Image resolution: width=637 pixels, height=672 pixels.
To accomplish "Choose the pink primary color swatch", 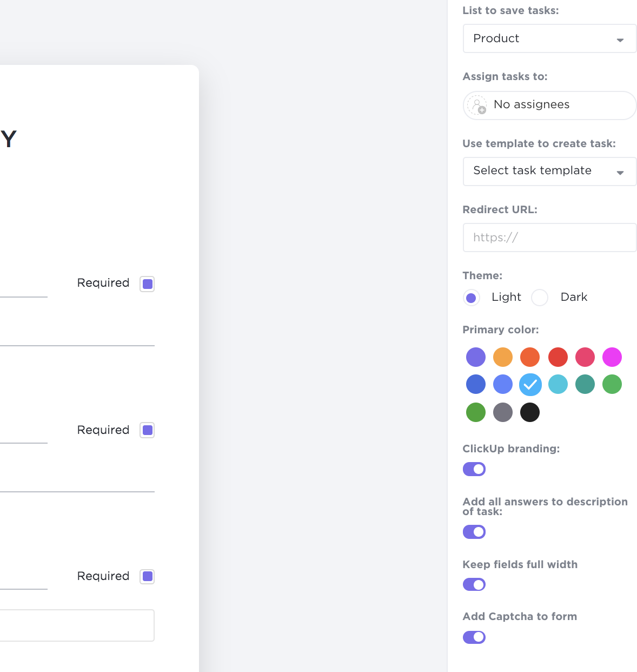I will pyautogui.click(x=585, y=357).
